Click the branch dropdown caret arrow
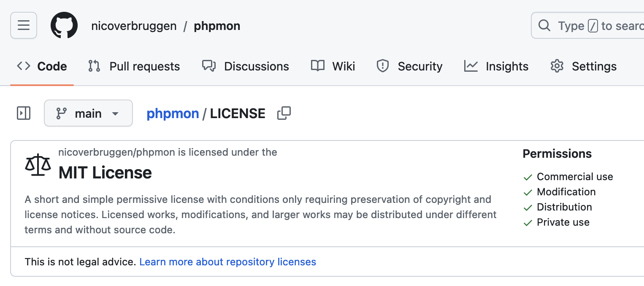 click(115, 113)
